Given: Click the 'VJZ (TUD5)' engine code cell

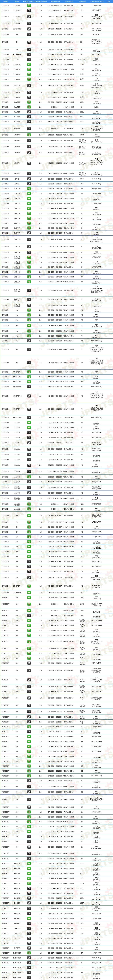Looking at the screenshot, I should tap(97, 184).
